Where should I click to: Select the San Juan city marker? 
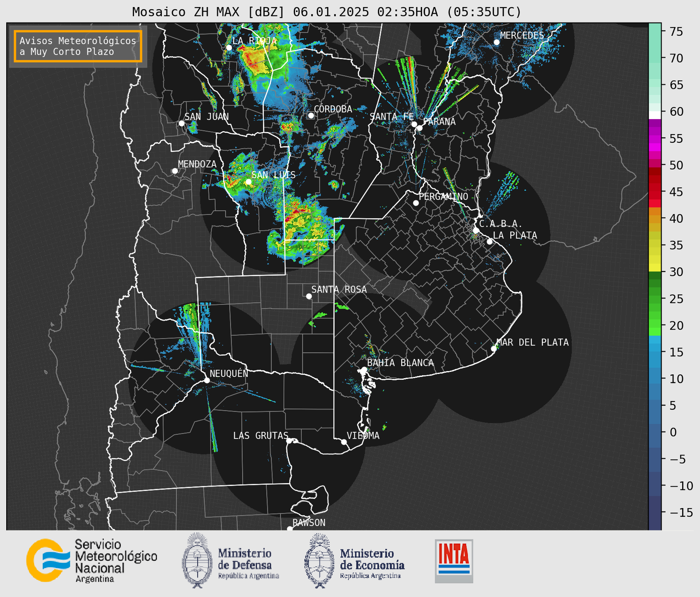pyautogui.click(x=181, y=123)
